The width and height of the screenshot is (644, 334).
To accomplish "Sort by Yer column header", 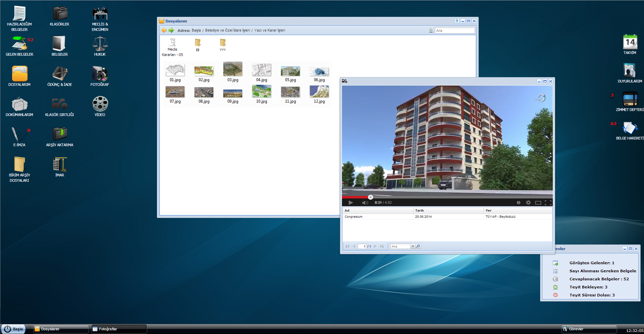I will 518,211.
